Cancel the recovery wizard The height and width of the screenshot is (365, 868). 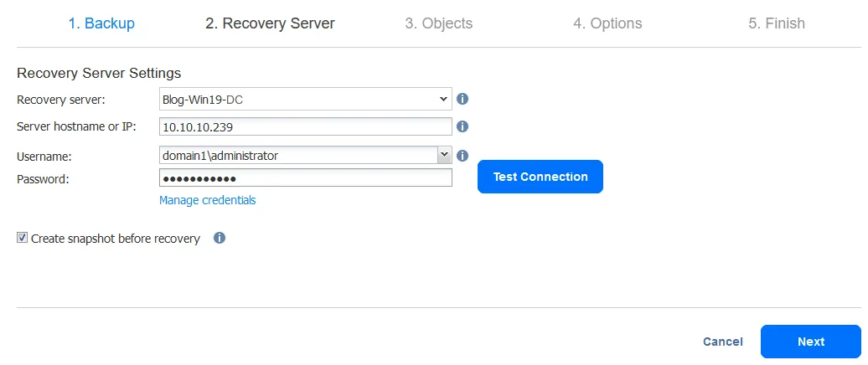click(x=722, y=342)
